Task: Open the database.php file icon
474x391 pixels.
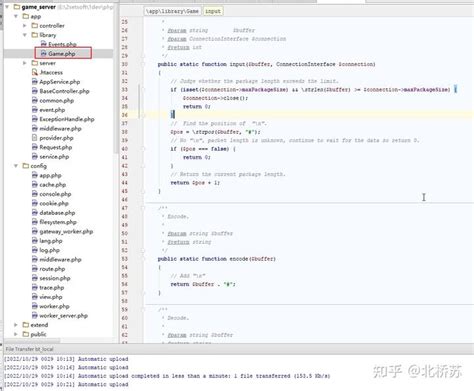Action: 35,212
